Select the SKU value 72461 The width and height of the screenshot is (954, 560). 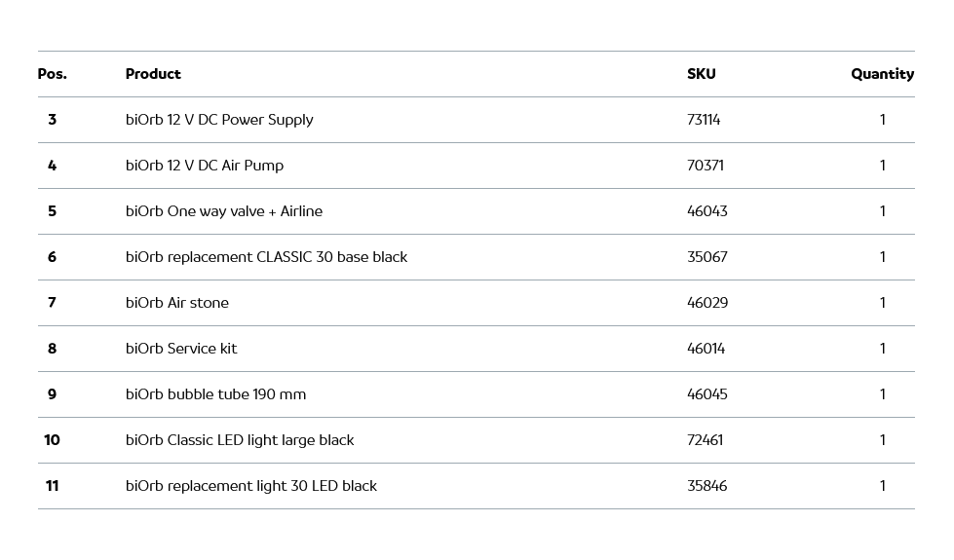click(706, 440)
